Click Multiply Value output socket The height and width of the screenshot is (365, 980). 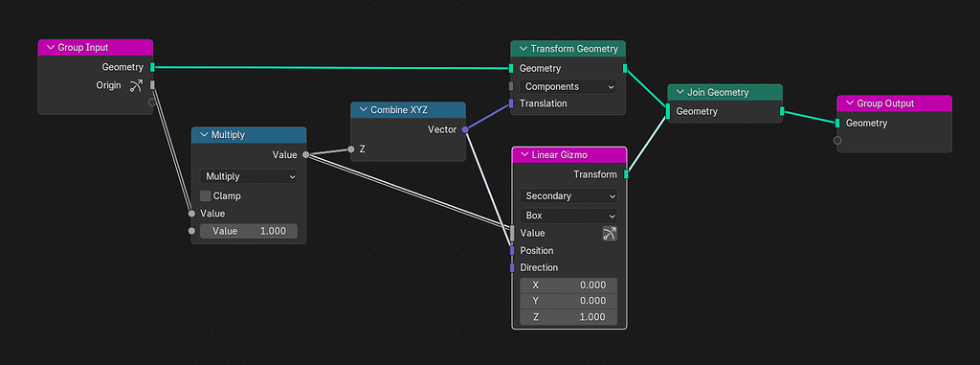(305, 154)
